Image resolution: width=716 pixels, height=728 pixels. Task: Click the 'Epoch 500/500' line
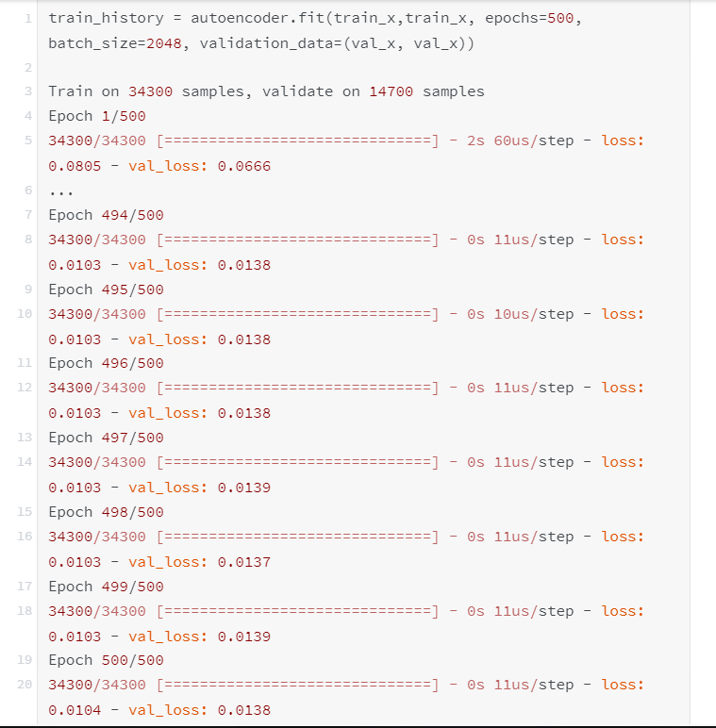pyautogui.click(x=106, y=660)
